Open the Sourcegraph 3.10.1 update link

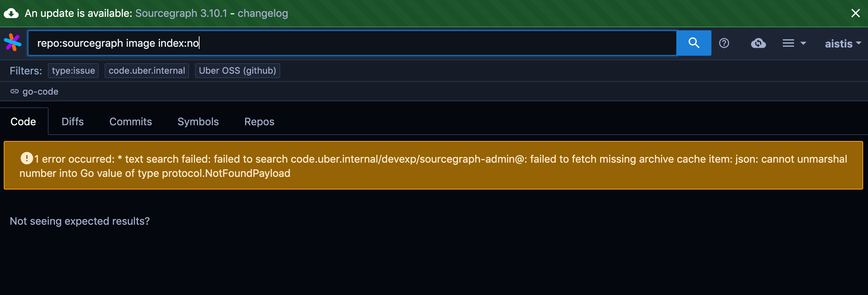pyautogui.click(x=181, y=13)
